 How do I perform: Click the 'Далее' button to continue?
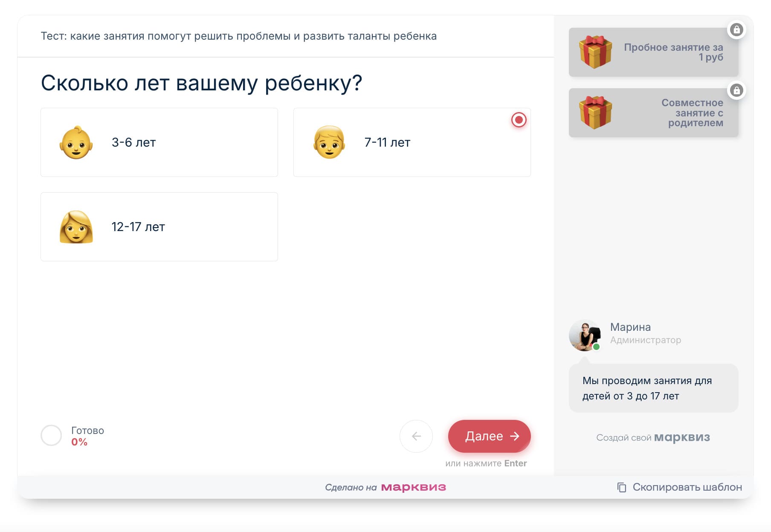(489, 436)
